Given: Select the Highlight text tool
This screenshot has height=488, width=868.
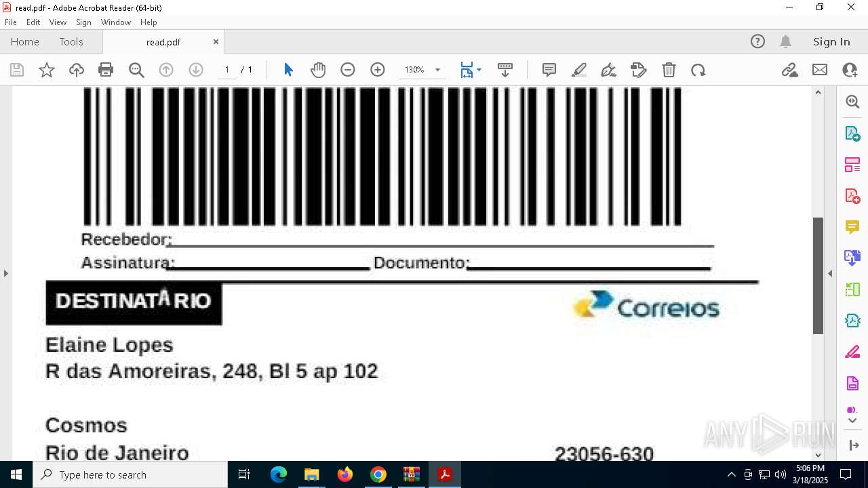Looking at the screenshot, I should [579, 70].
